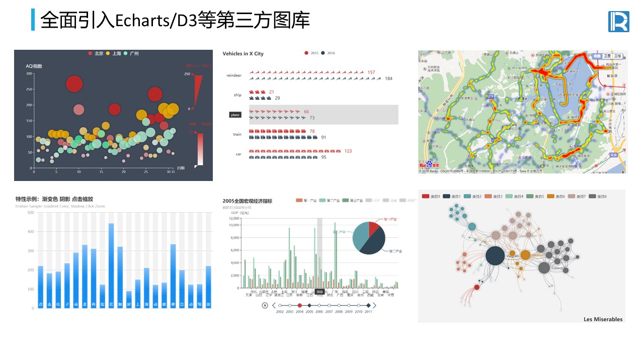Switch the map to 卫星 satellite view
This screenshot has width=644, height=362.
(x=607, y=56)
